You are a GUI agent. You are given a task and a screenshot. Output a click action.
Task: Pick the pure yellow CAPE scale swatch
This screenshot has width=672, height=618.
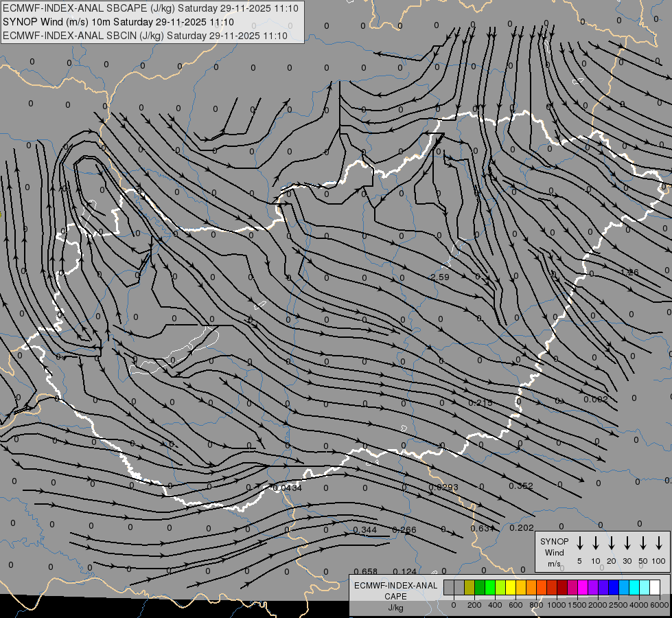pos(511,587)
